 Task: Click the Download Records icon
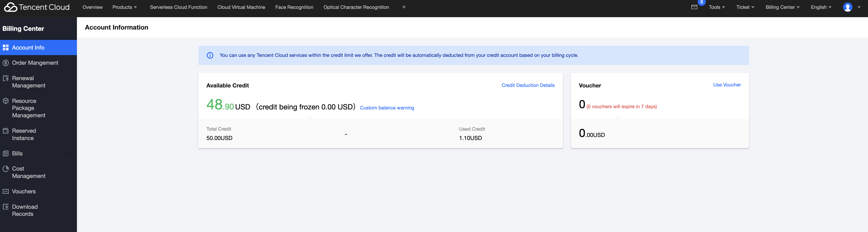pos(6,207)
